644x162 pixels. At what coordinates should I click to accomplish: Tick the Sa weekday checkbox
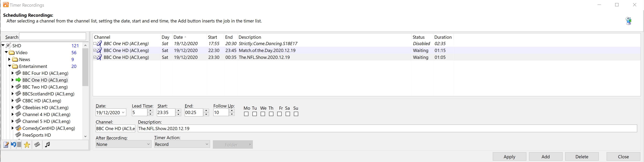tap(288, 114)
